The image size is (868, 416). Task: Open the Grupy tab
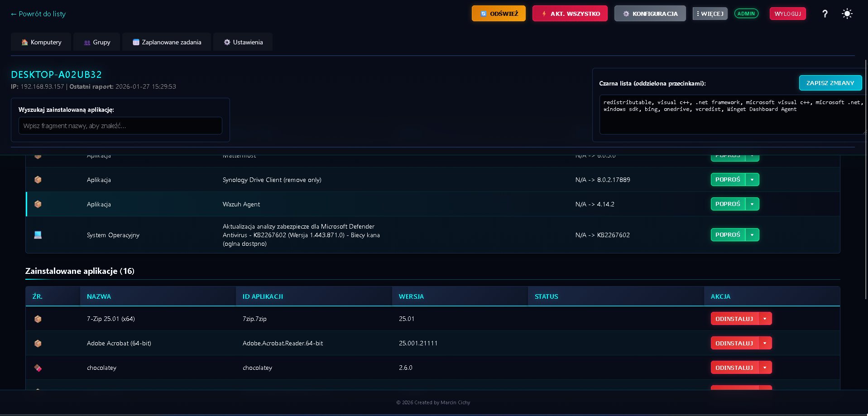pyautogui.click(x=97, y=42)
